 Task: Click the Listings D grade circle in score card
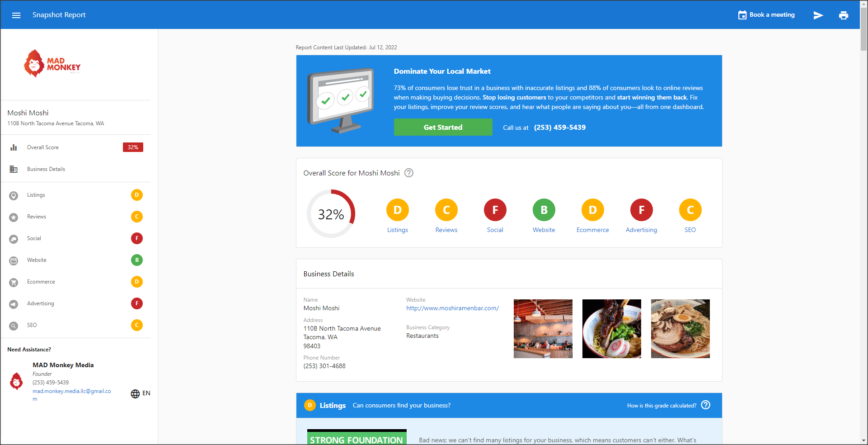point(398,210)
